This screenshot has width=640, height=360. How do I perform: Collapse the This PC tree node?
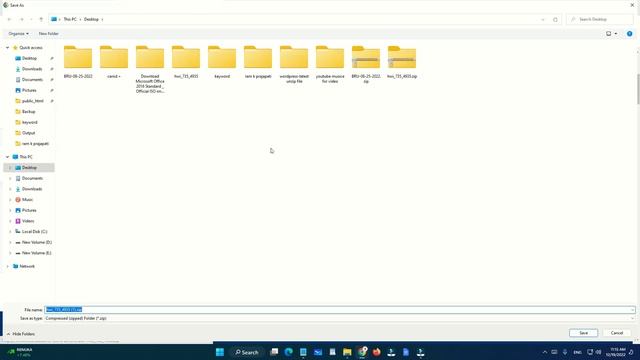point(7,157)
